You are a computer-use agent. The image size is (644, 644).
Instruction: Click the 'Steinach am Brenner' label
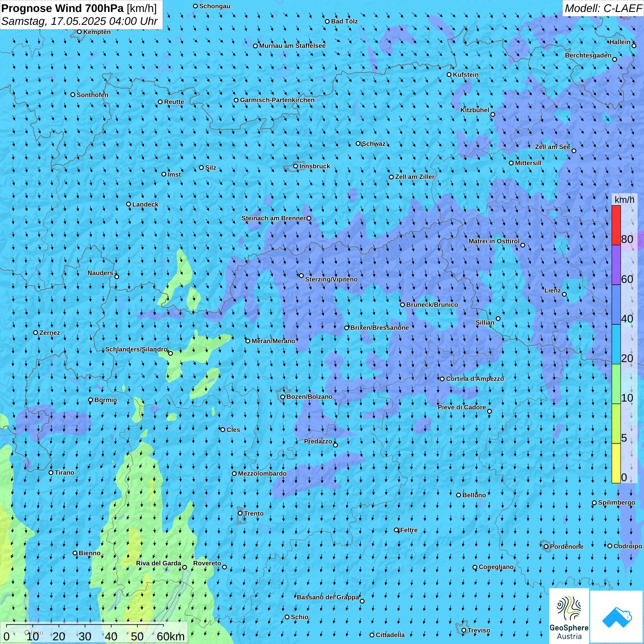pos(274,218)
